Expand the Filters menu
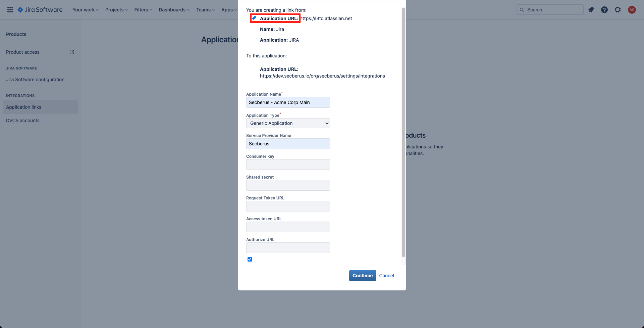This screenshot has width=644, height=328. click(x=143, y=10)
